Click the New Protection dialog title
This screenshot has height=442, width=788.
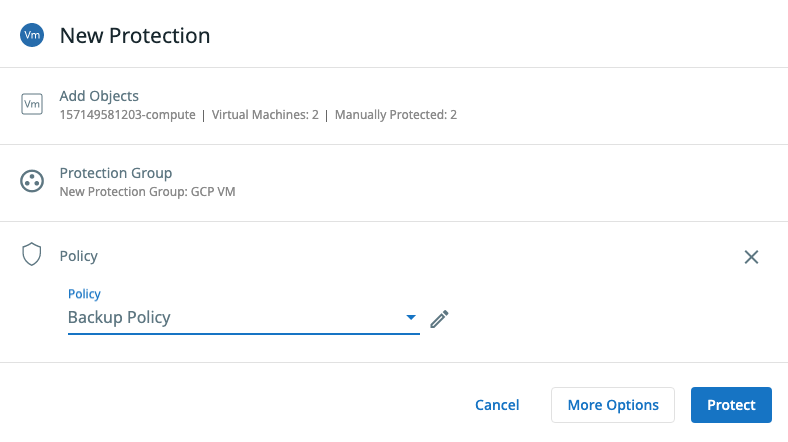[x=135, y=36]
